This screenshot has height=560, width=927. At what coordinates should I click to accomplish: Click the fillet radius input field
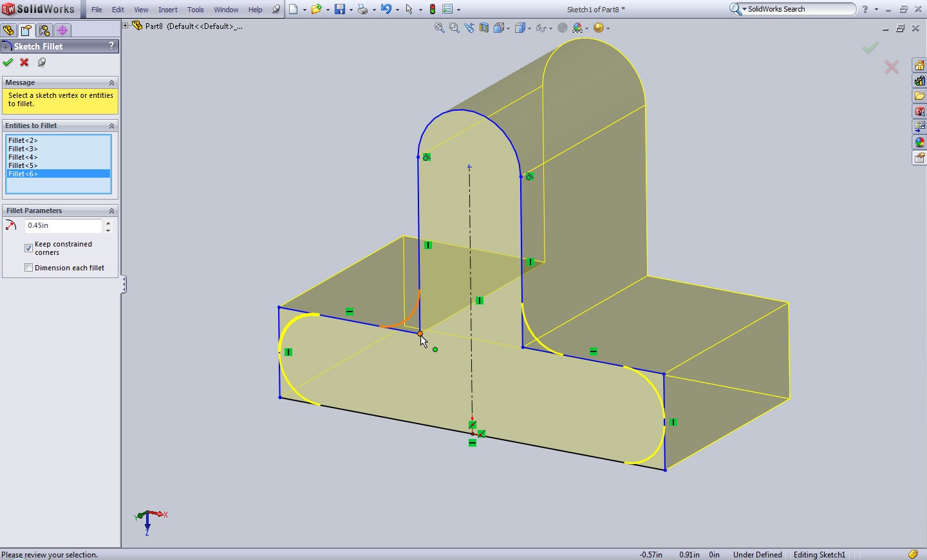[x=62, y=225]
